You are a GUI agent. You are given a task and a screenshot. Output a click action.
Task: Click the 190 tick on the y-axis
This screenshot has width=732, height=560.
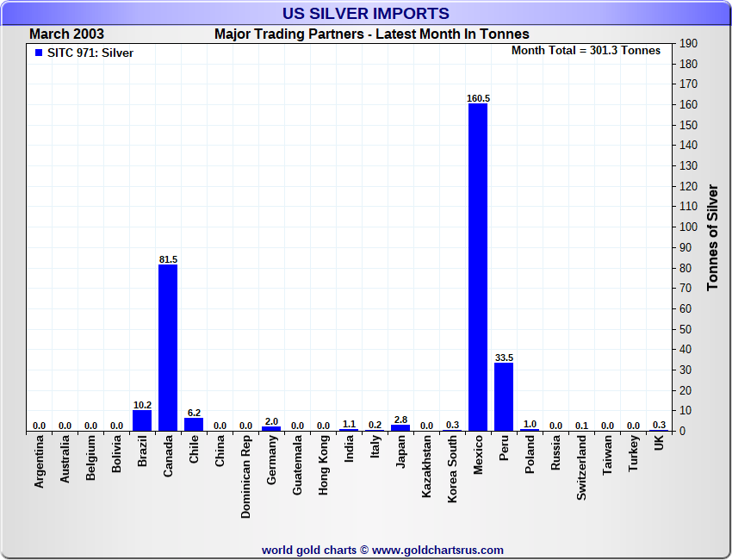click(688, 43)
